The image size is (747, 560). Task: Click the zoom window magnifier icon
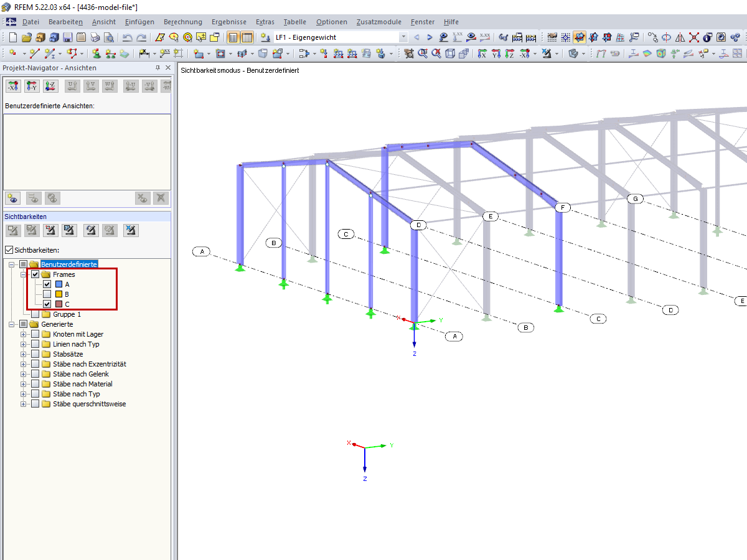coord(423,54)
